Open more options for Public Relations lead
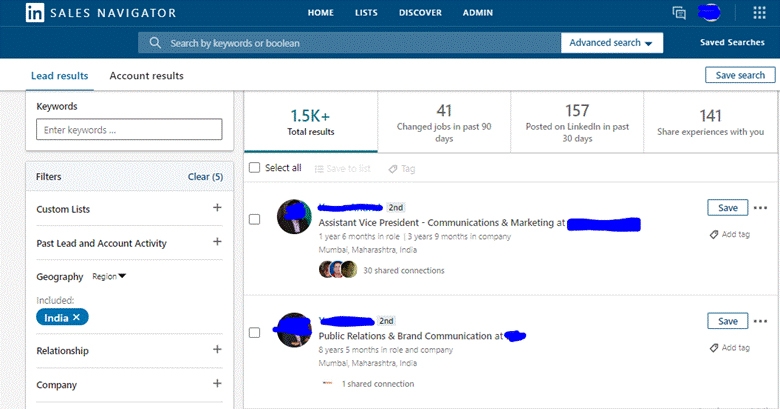 761,321
